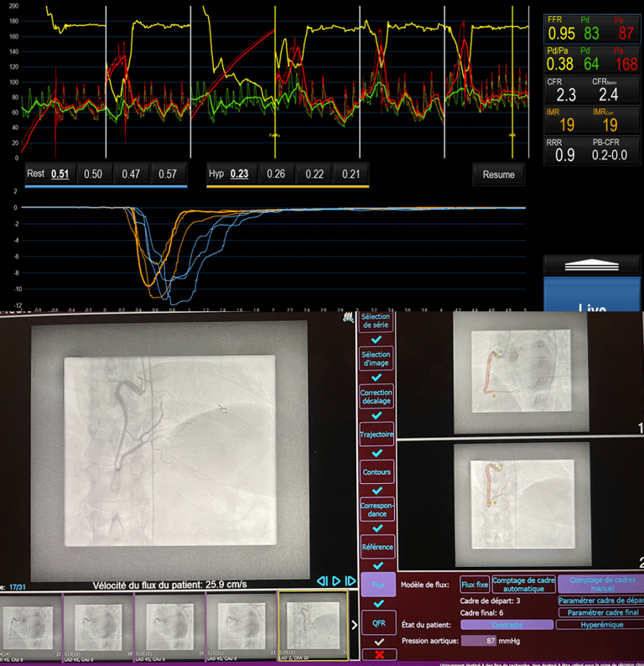
Task: Select the Rest 0.47 measurement
Action: pos(131,174)
